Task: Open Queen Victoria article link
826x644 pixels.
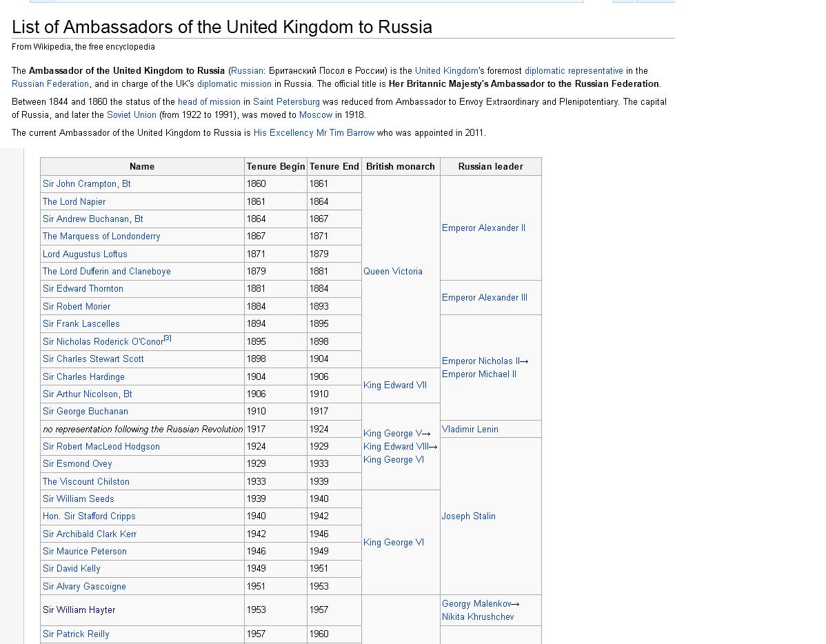Action: click(393, 272)
